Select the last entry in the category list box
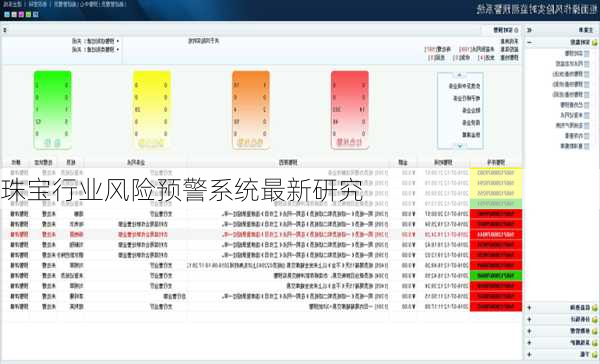This screenshot has width=600, height=364. pos(471,135)
